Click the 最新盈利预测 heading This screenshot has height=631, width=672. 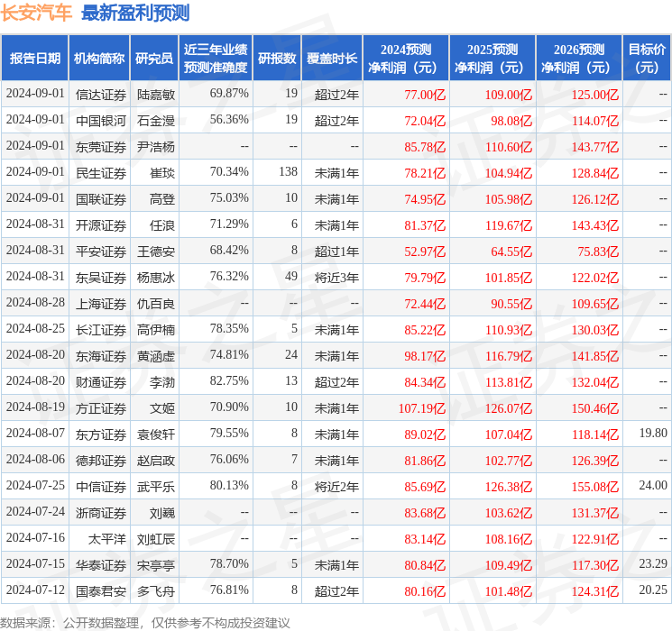[x=135, y=13]
